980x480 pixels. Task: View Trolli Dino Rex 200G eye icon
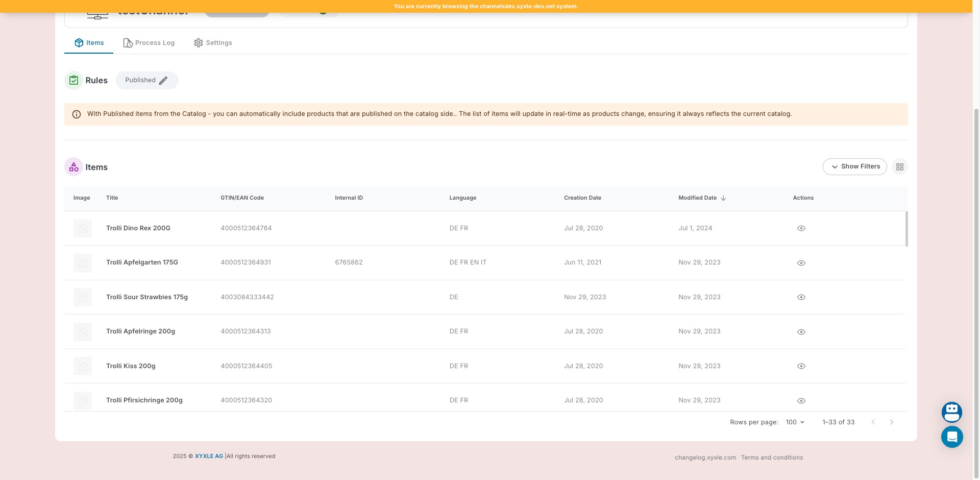801,228
